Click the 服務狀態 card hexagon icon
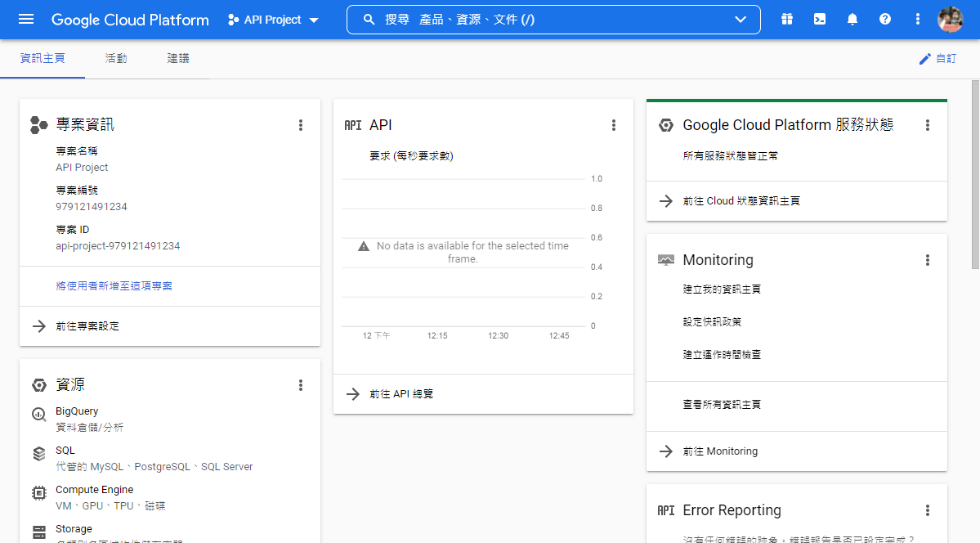This screenshot has width=980, height=543. [666, 125]
